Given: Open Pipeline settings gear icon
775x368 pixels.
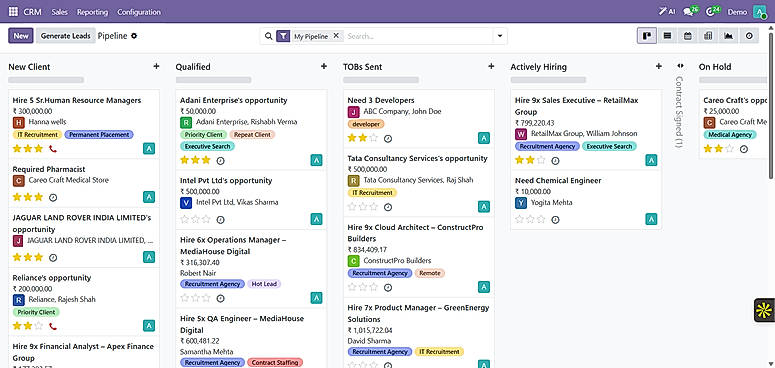Looking at the screenshot, I should (134, 36).
